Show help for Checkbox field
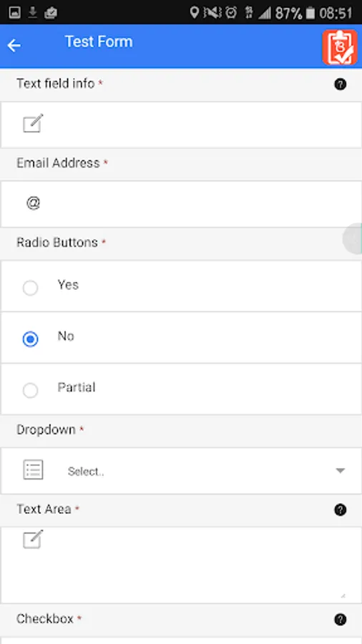 pos(341,620)
